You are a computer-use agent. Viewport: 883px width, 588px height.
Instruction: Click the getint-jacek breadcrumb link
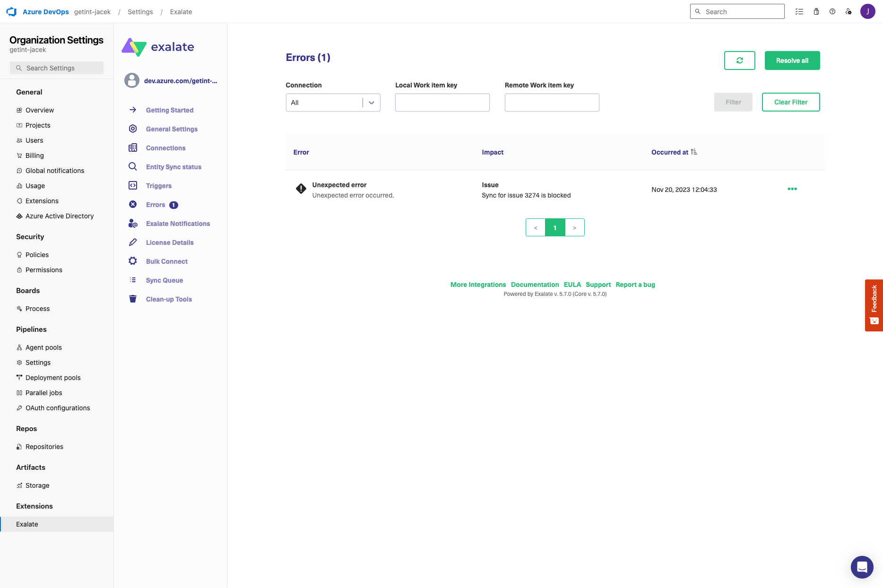pos(92,12)
